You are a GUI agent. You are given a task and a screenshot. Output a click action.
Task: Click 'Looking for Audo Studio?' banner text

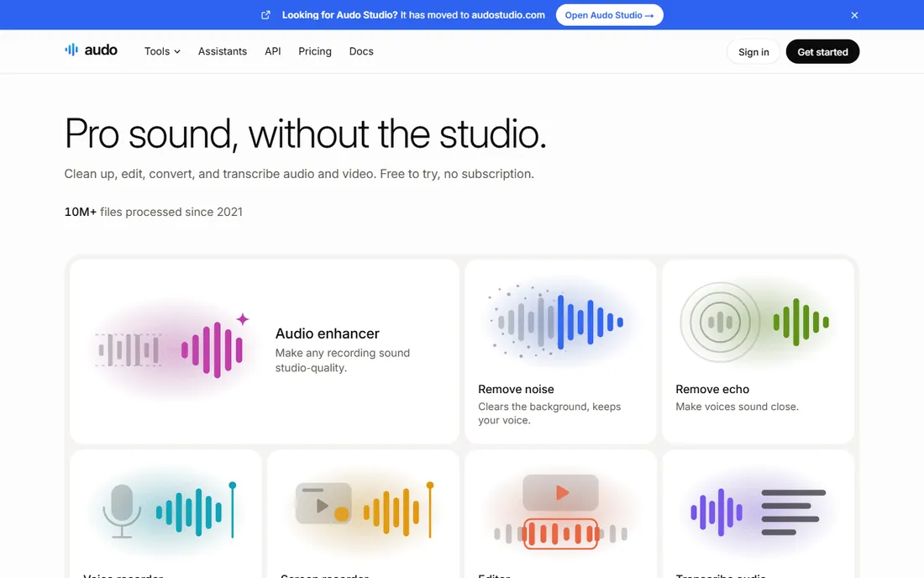pyautogui.click(x=340, y=15)
